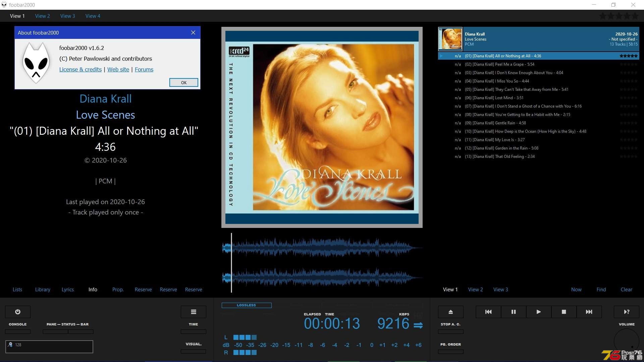Select track 04 I Miss You So
This screenshot has height=362, width=644.
pos(539,81)
